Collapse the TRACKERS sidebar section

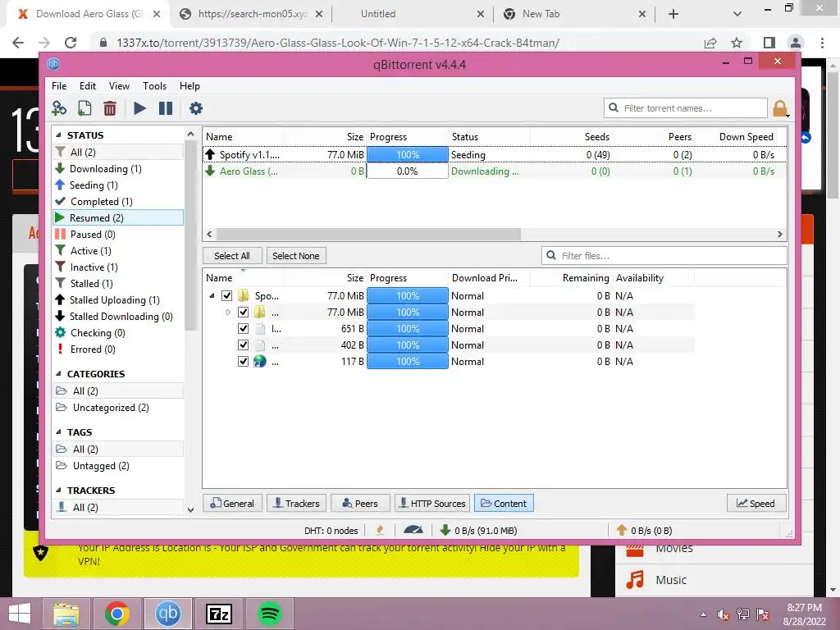coord(58,491)
